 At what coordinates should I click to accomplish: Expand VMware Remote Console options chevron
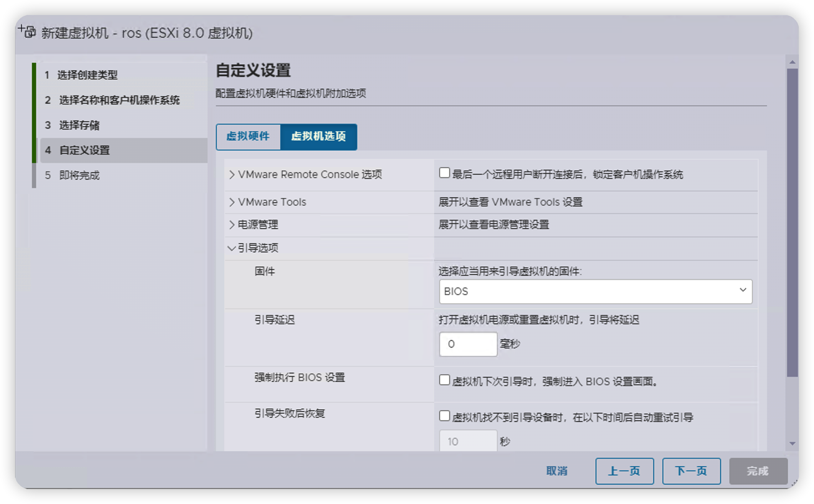click(x=232, y=175)
